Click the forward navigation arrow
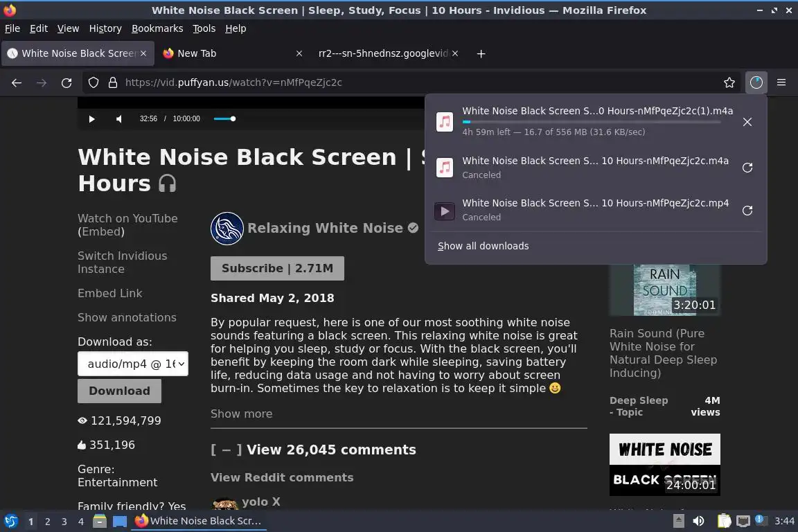798x532 pixels. 42,82
